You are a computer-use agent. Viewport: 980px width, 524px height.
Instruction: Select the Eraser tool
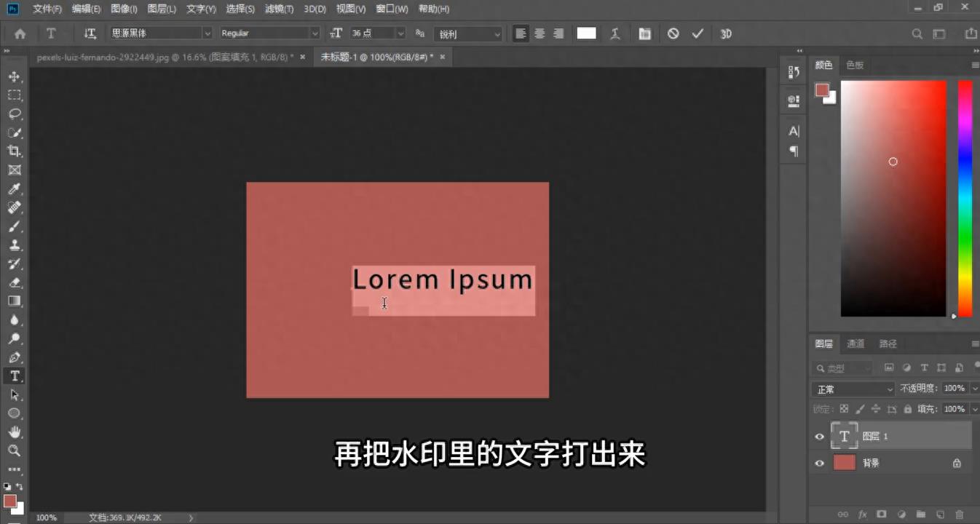point(14,282)
